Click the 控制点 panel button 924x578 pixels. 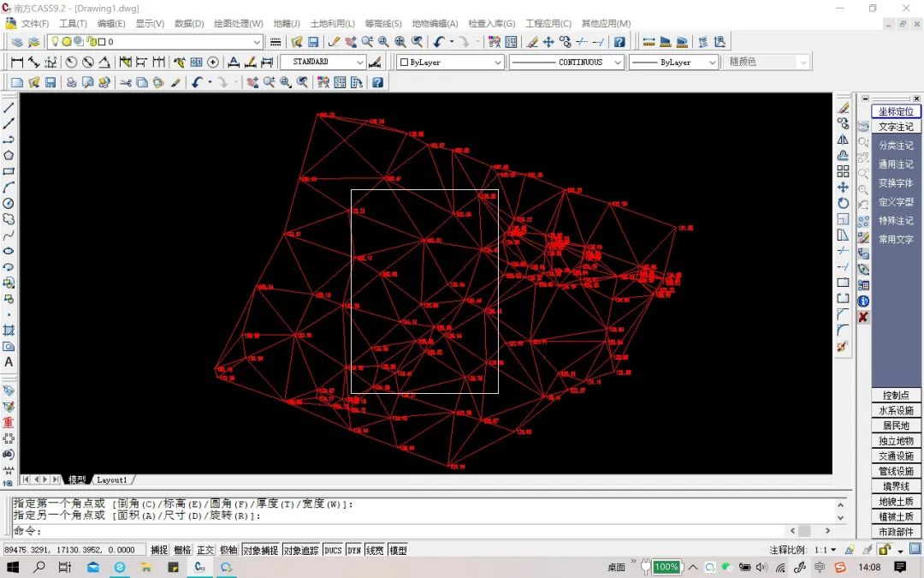[896, 395]
